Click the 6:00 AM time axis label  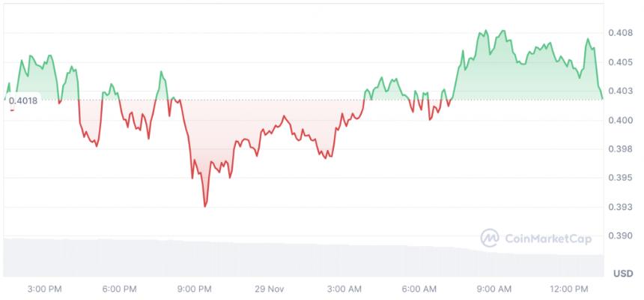(419, 289)
